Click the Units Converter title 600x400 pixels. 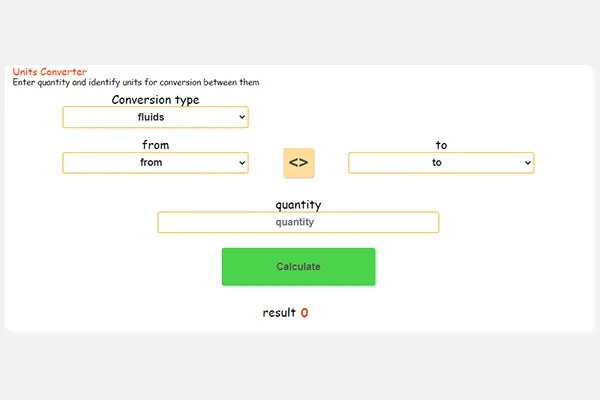tap(49, 72)
